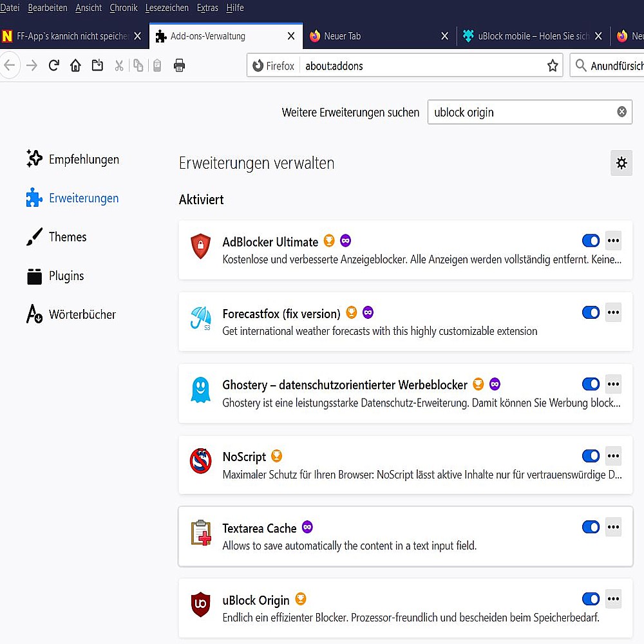Switch off NoScript extension
644x644 pixels.
[x=591, y=456]
